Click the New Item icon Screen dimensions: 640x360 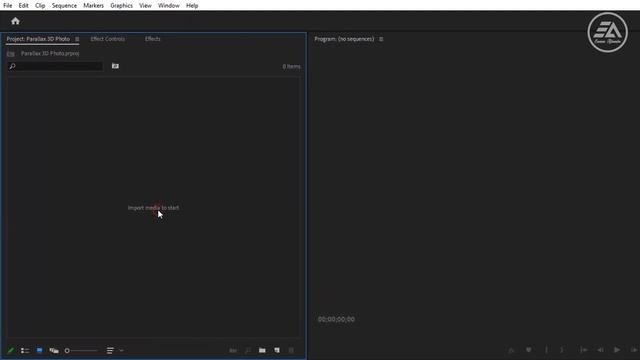(x=277, y=350)
